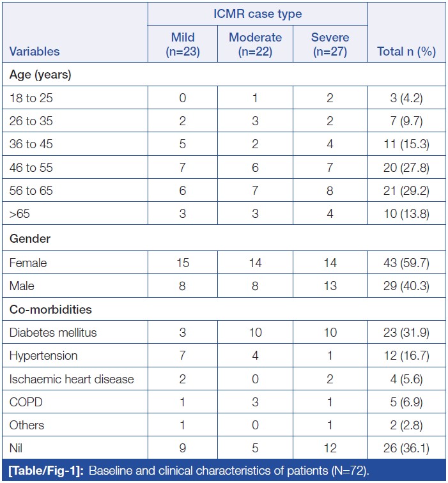
Task: Click the ICMR case type header
Action: [258, 13]
